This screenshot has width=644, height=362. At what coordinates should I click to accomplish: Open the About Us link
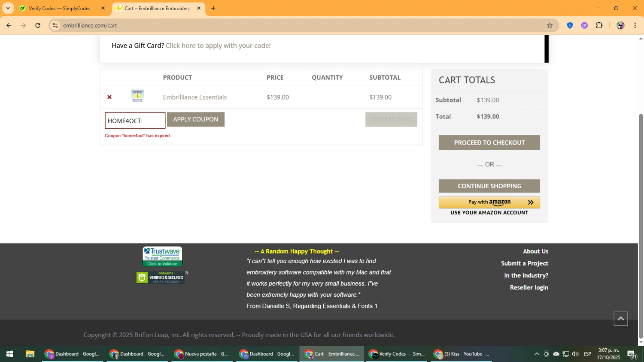click(535, 251)
